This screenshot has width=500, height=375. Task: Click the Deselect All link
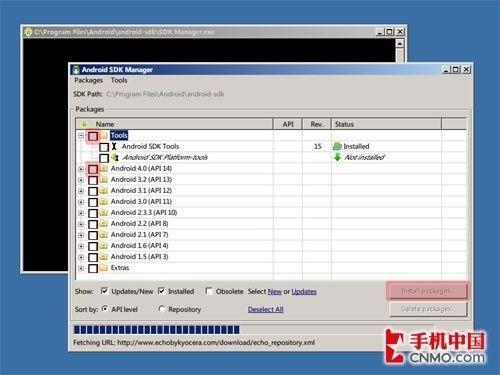[266, 309]
